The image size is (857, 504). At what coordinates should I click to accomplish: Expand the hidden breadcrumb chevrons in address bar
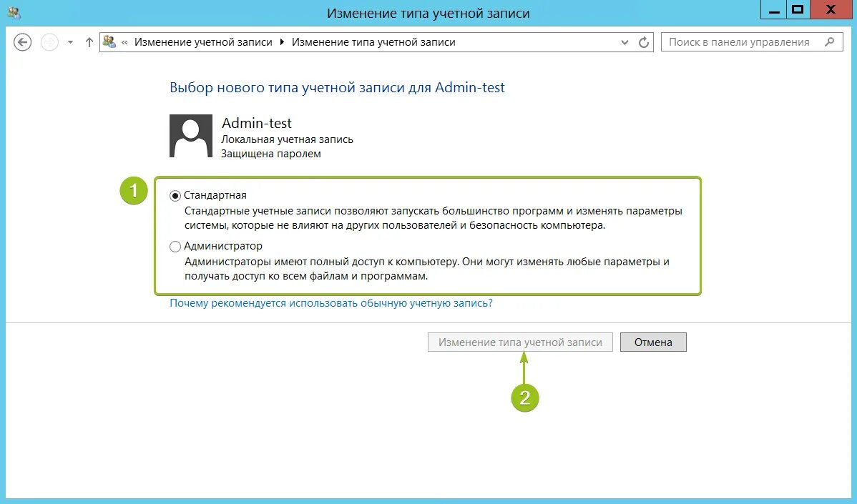click(x=124, y=42)
